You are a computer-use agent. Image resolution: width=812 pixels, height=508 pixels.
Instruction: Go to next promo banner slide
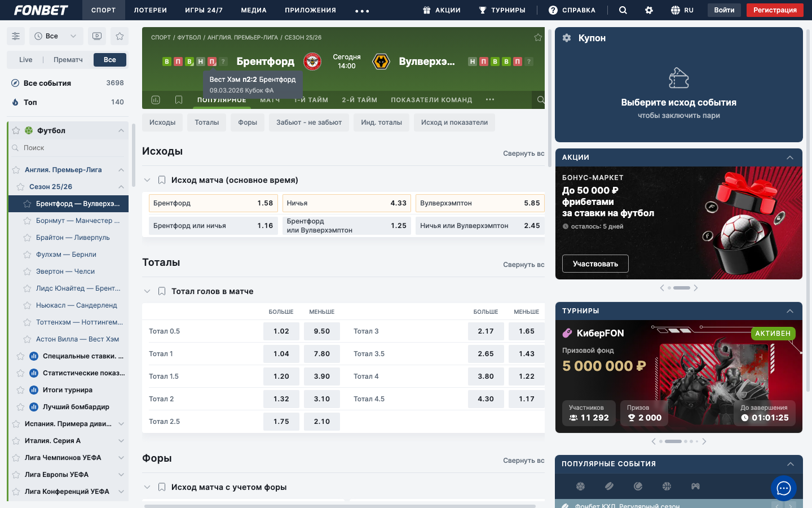tap(696, 288)
